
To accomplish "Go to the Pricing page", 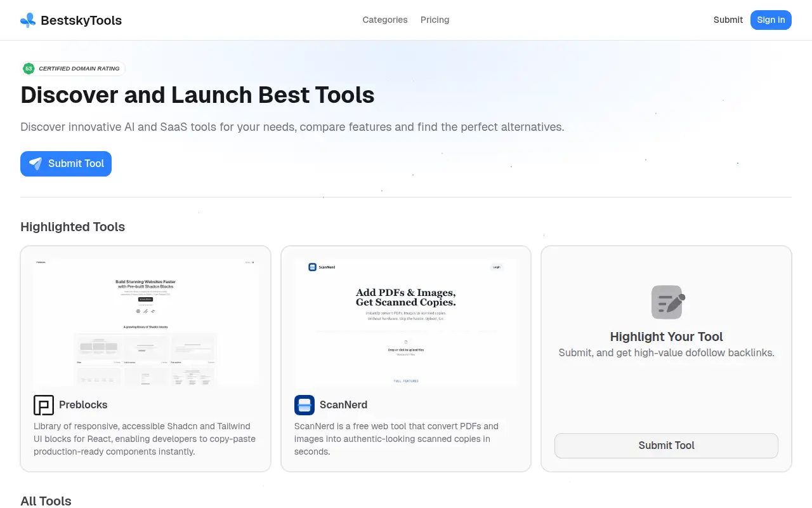I will pos(435,20).
